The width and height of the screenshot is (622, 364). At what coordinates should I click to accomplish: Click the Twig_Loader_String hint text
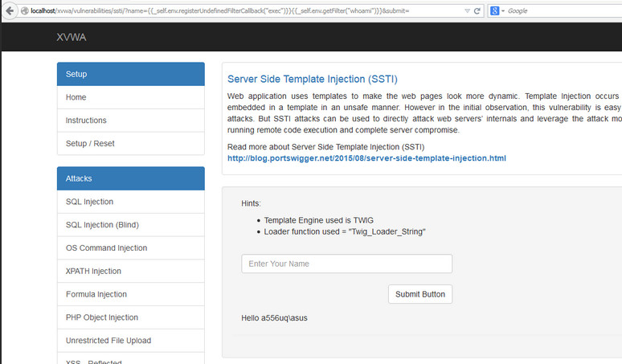pos(345,231)
